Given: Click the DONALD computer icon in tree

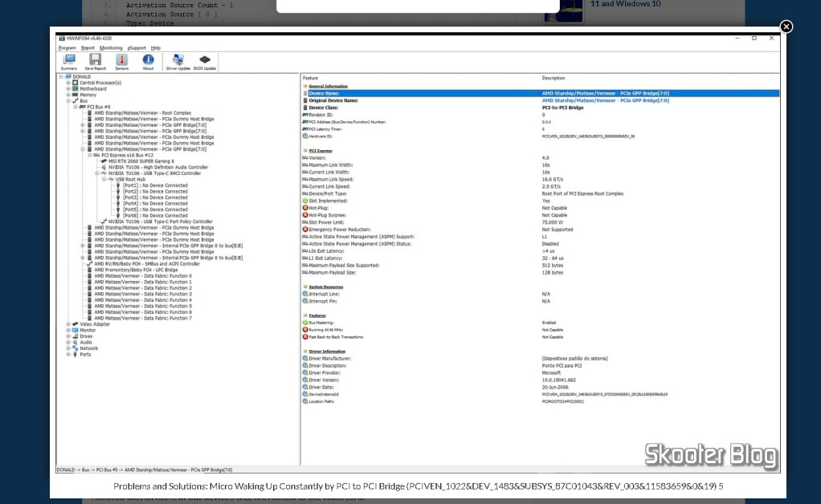Looking at the screenshot, I should [x=68, y=76].
